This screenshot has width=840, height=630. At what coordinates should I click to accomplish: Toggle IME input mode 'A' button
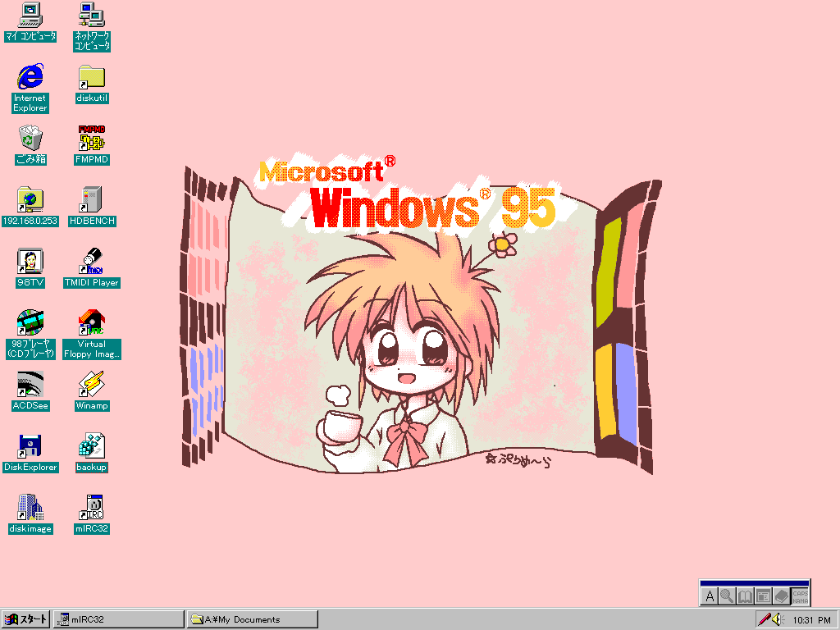point(710,596)
